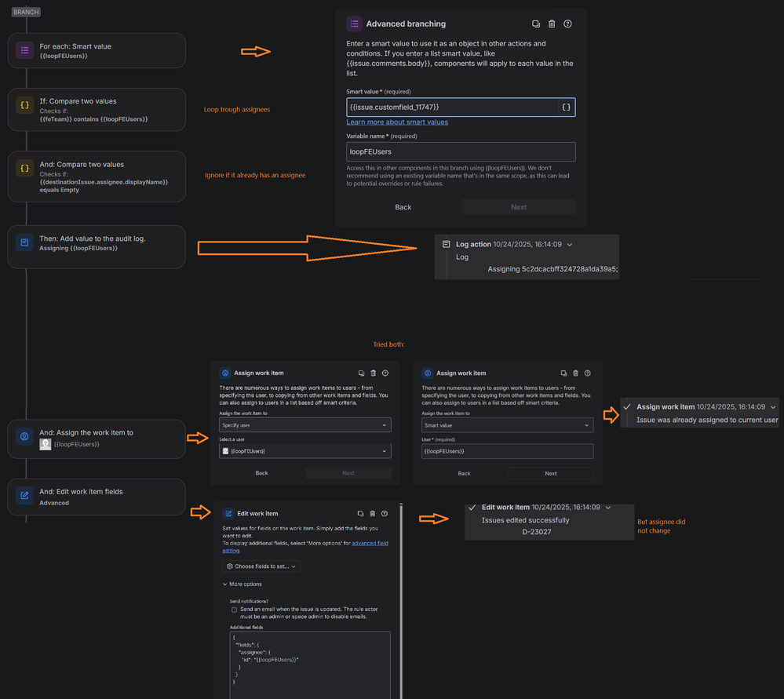This screenshot has width=784, height=699.
Task: Delete the Specify user Assign work item panel
Action: (373, 373)
